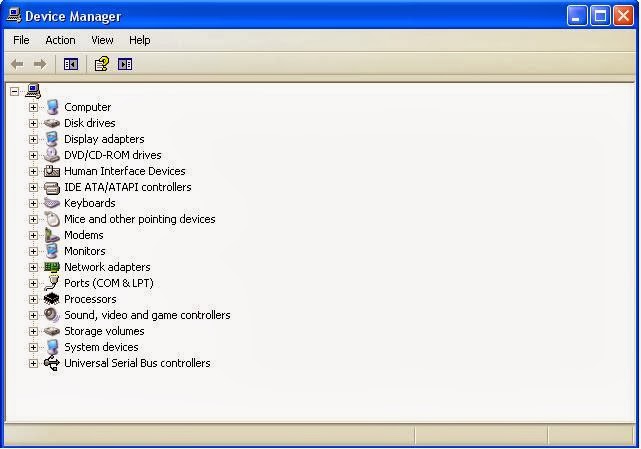Image resolution: width=641 pixels, height=449 pixels.
Task: Expand the Monitors category
Action: click(x=33, y=251)
